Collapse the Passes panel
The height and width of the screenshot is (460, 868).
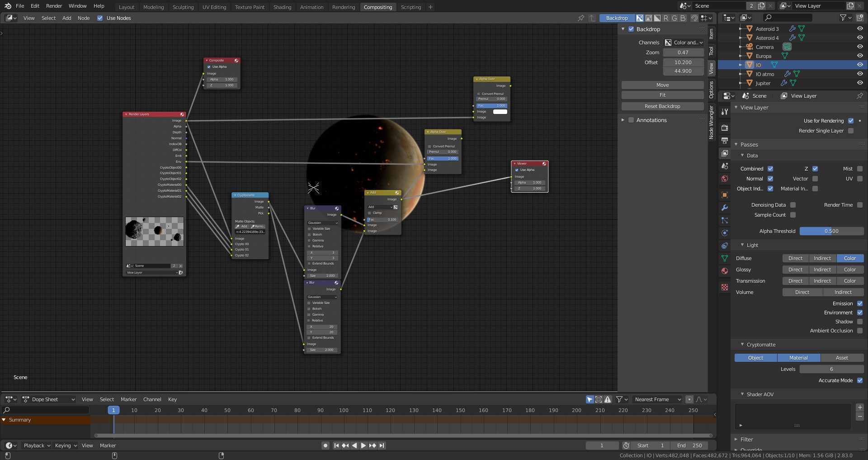[736, 144]
